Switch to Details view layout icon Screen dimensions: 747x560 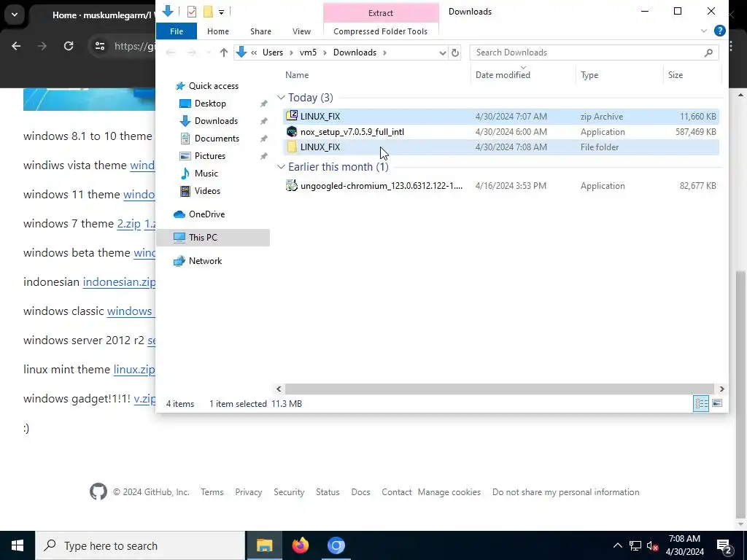tap(701, 404)
